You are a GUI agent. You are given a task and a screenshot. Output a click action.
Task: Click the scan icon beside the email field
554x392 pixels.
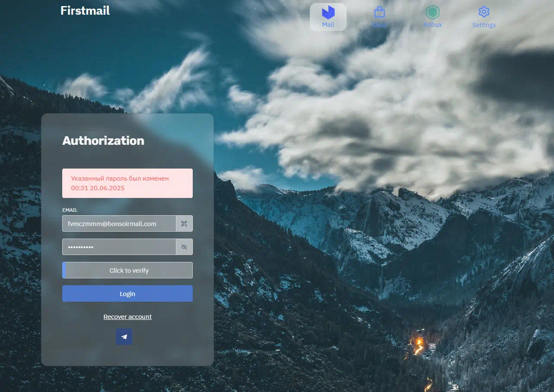(x=184, y=223)
